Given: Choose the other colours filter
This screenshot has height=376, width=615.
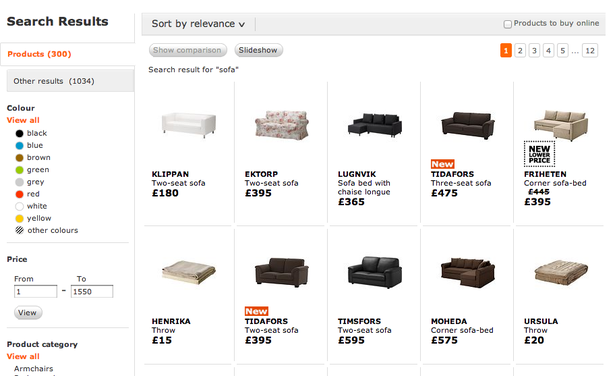Looking at the screenshot, I should (47, 230).
